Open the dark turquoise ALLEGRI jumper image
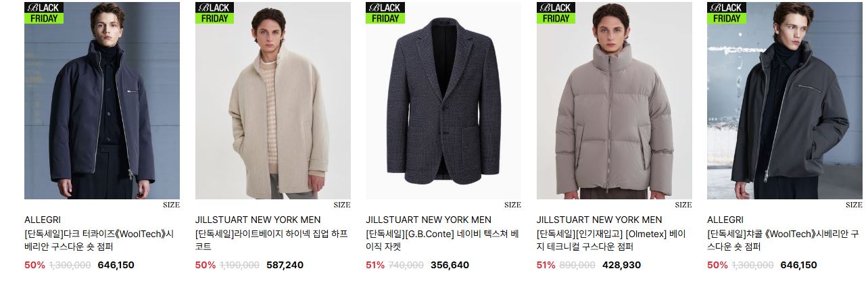868x300 pixels. 102,101
